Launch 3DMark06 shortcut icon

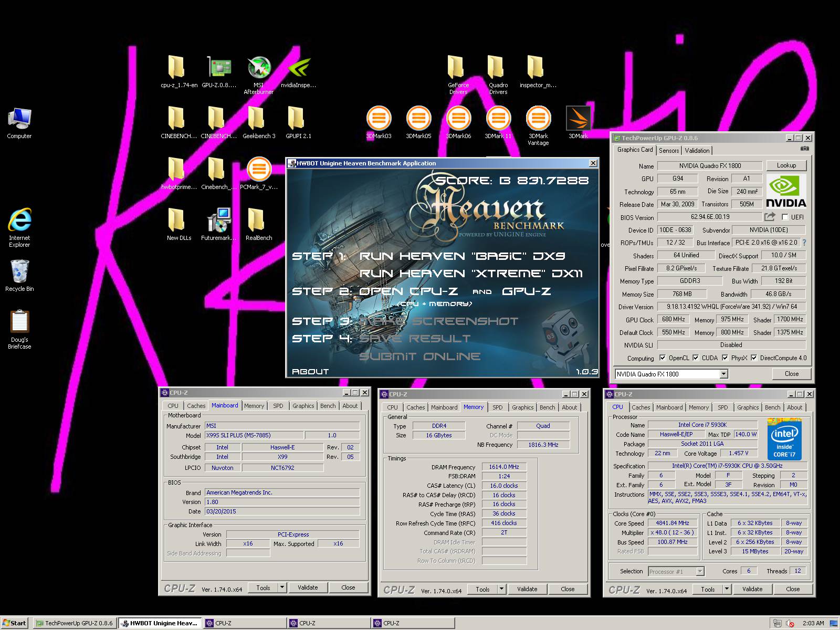point(458,118)
